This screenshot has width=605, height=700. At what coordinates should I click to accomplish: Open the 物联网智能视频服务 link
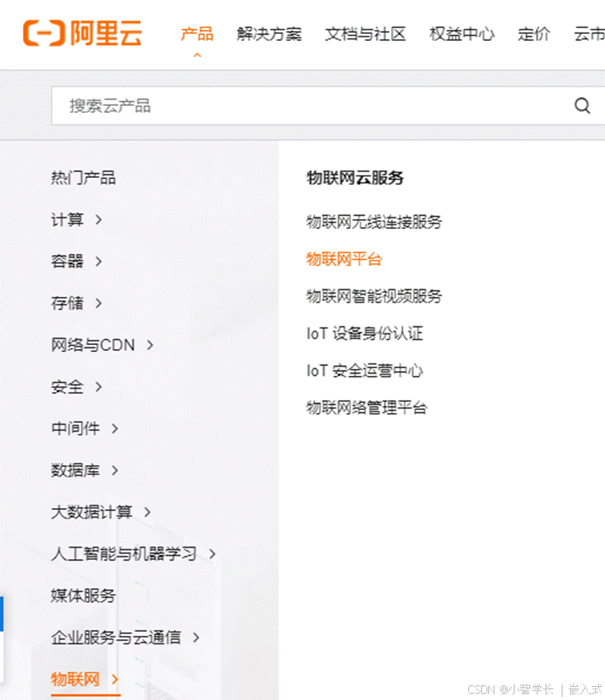click(374, 296)
